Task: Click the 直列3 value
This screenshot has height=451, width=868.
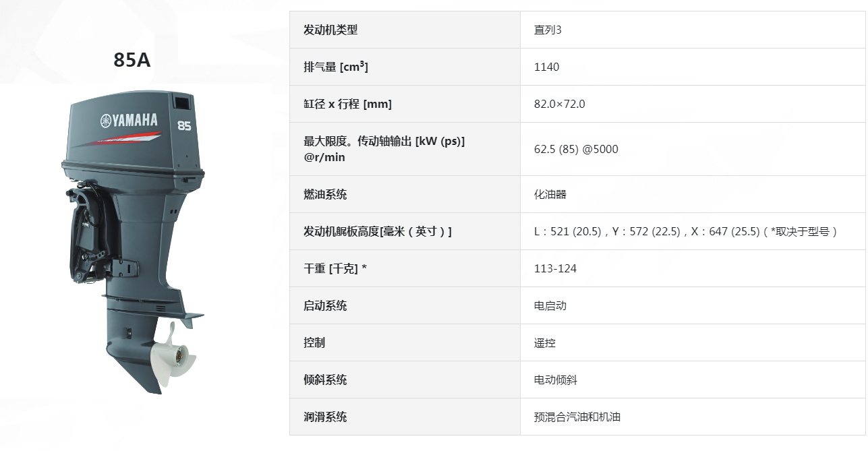Action: pos(548,30)
